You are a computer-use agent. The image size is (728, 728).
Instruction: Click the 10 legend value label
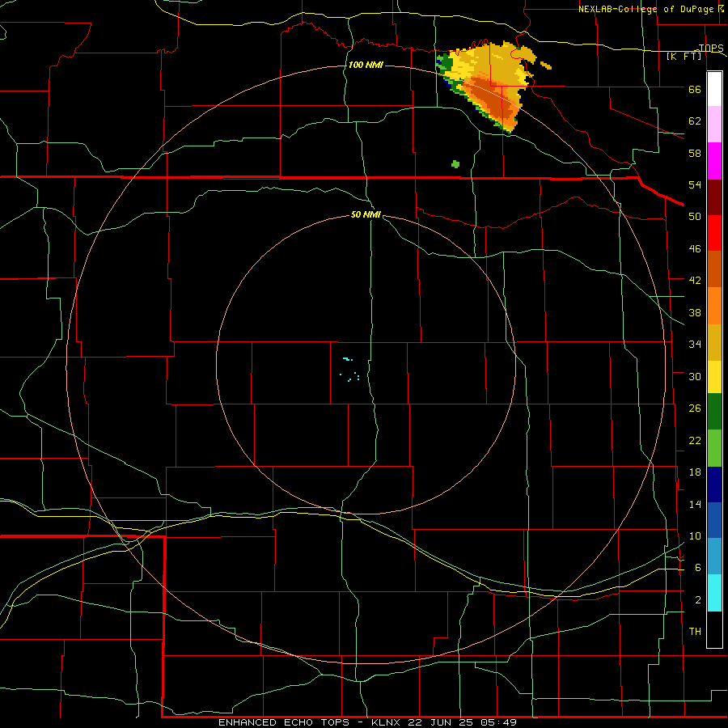pos(695,536)
